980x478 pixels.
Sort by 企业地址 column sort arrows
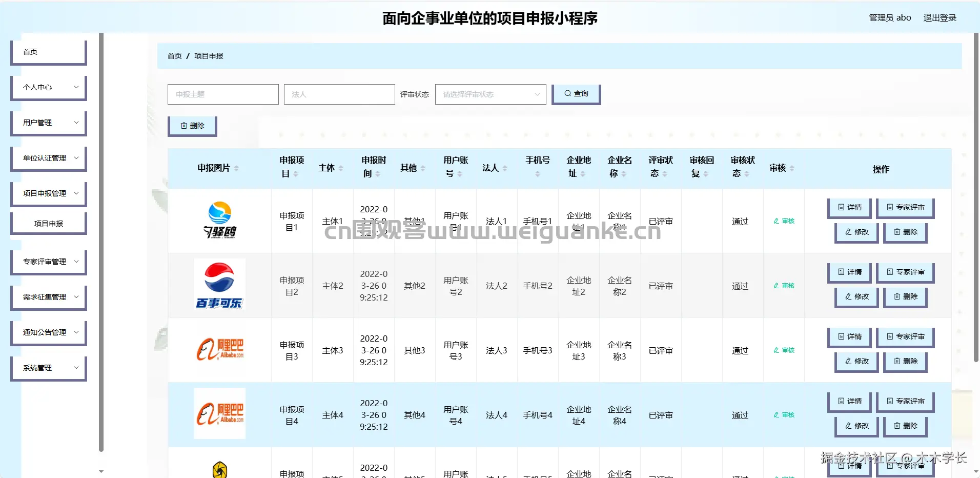[x=583, y=174]
